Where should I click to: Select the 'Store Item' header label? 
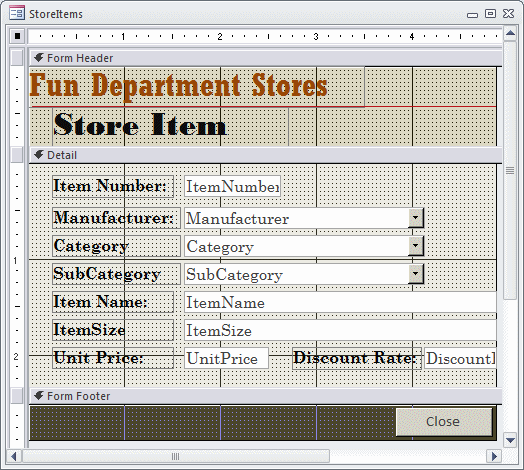170,126
